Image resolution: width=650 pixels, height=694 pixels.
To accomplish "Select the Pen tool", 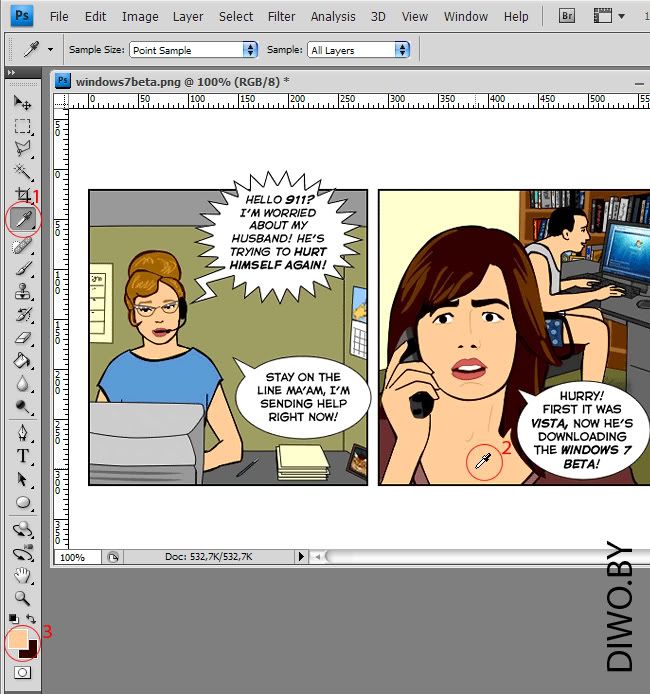I will tap(22, 432).
